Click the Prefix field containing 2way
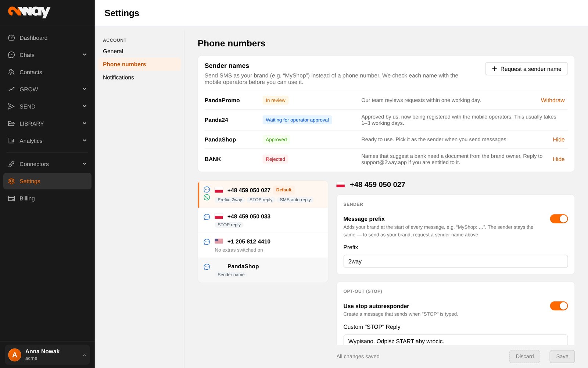 pyautogui.click(x=455, y=261)
